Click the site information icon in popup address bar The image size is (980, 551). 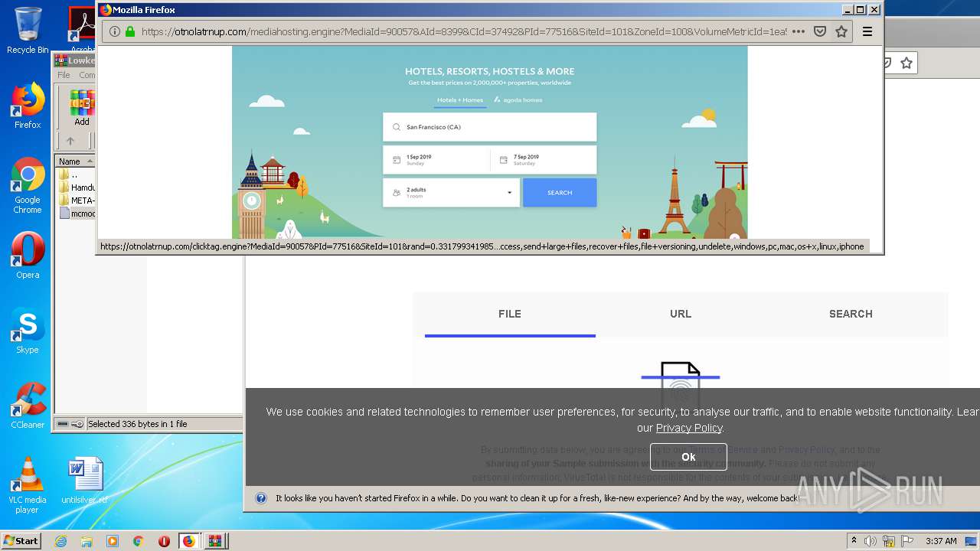[x=114, y=31]
